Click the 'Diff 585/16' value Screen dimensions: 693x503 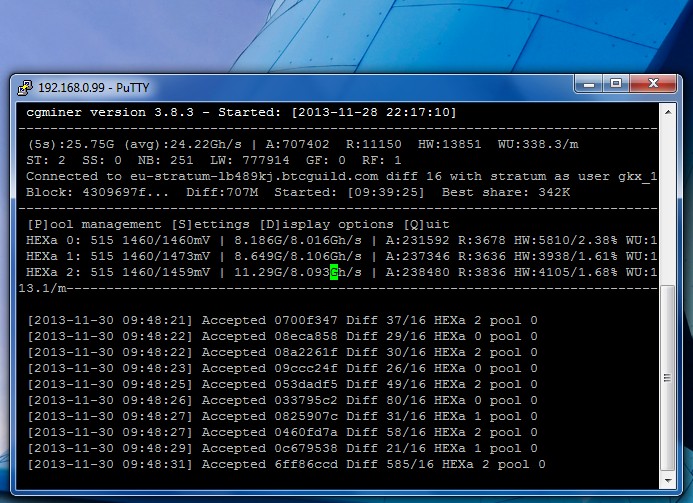tap(390, 465)
